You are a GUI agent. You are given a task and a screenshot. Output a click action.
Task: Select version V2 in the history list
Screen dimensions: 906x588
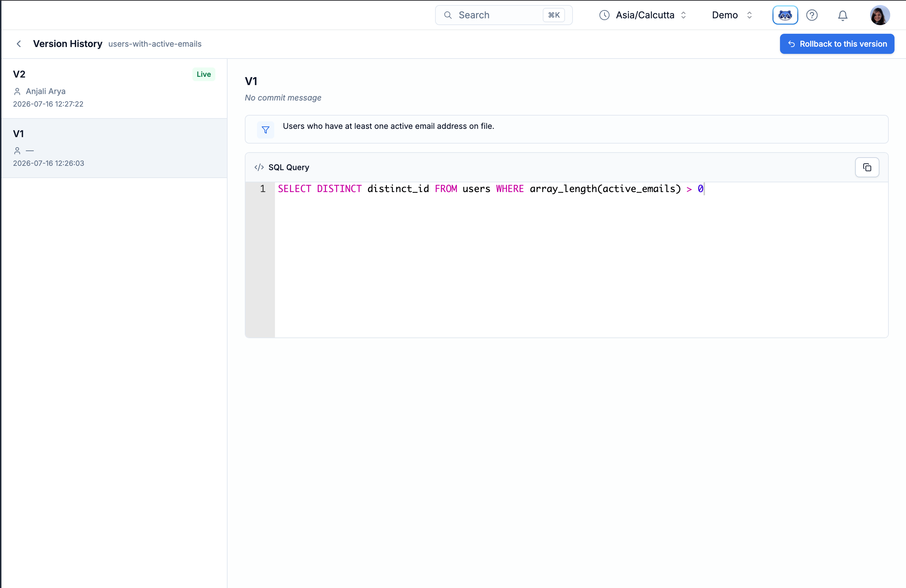coord(114,88)
